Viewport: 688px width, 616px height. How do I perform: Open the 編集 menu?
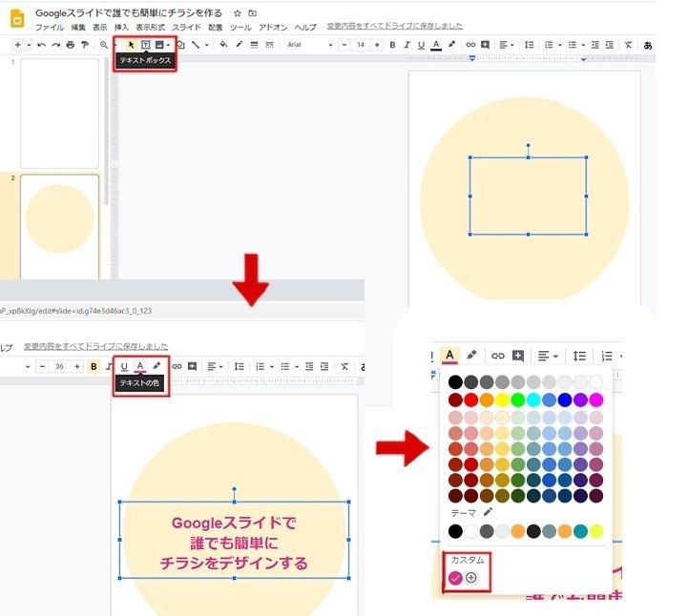click(x=78, y=28)
